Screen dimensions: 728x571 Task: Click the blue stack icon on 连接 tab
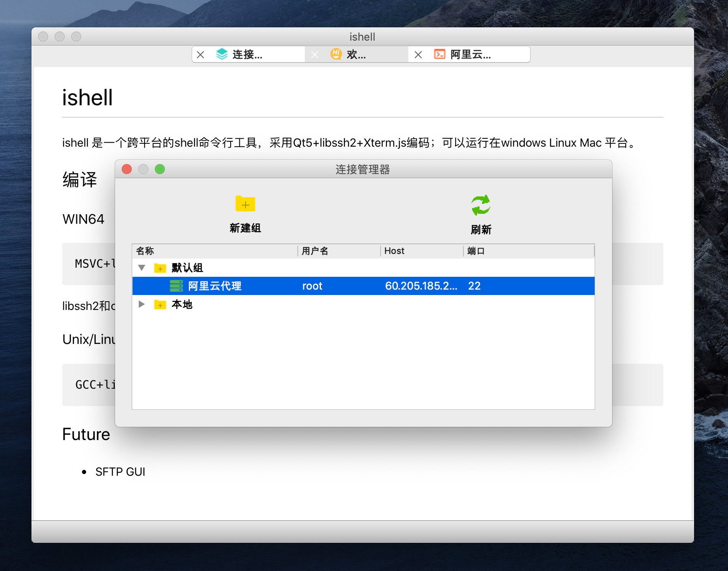coord(221,54)
